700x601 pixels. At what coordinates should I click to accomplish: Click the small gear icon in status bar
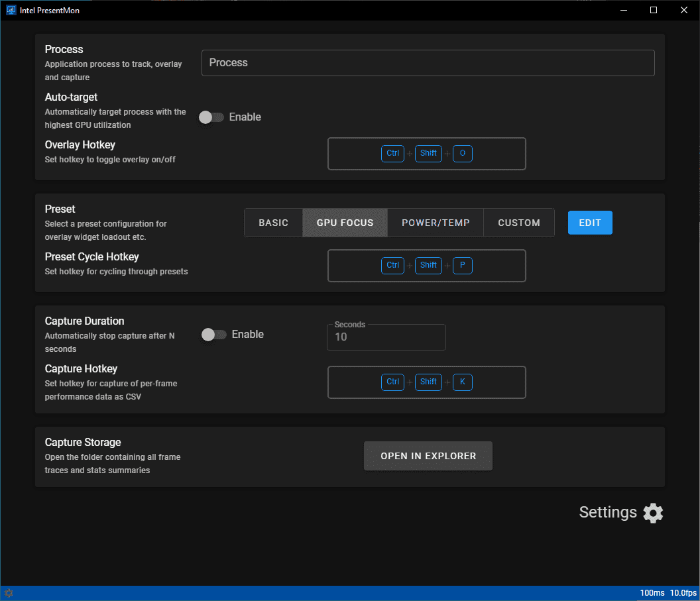pyautogui.click(x=9, y=593)
